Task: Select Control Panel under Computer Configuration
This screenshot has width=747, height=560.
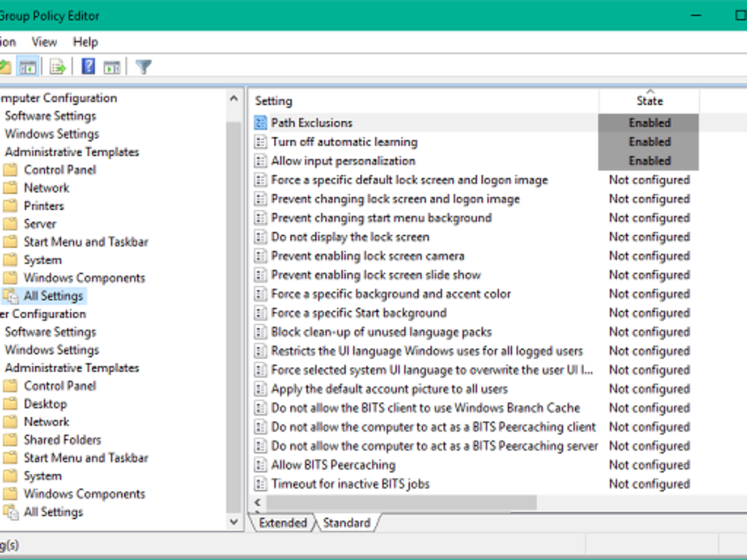Action: tap(60, 170)
